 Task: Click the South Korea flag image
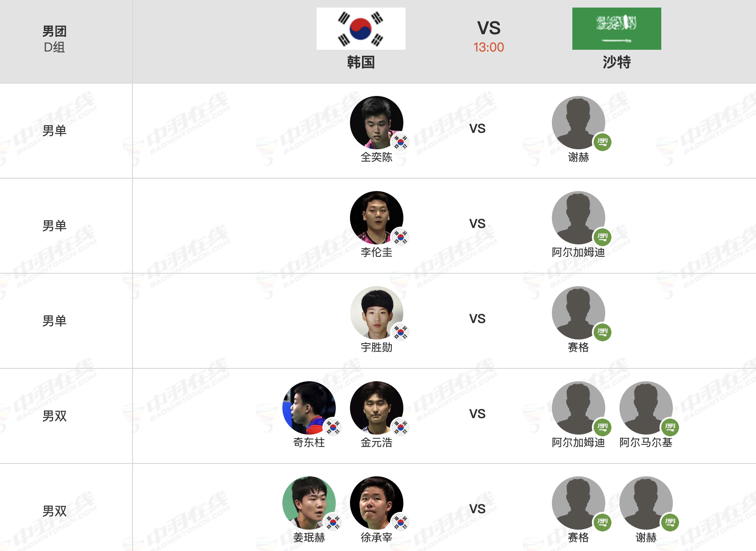coord(361,28)
